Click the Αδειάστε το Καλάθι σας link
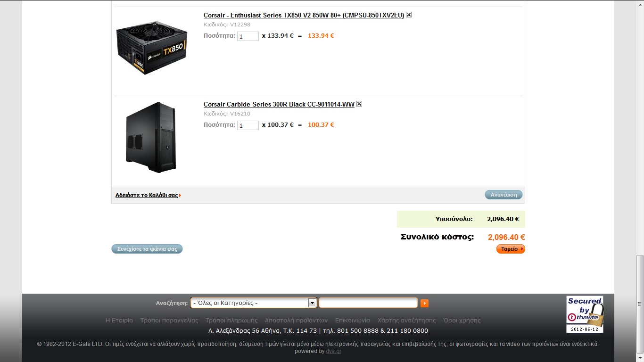 147,195
